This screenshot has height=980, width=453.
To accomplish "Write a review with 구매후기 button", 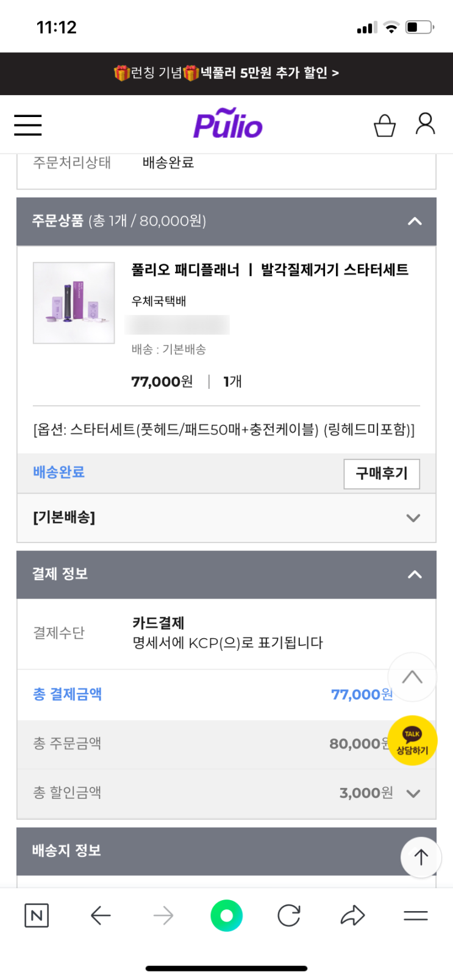I will tap(382, 474).
